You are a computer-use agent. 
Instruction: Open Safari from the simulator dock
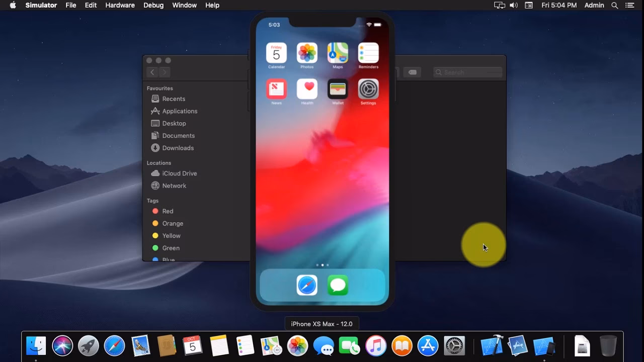coord(307,285)
